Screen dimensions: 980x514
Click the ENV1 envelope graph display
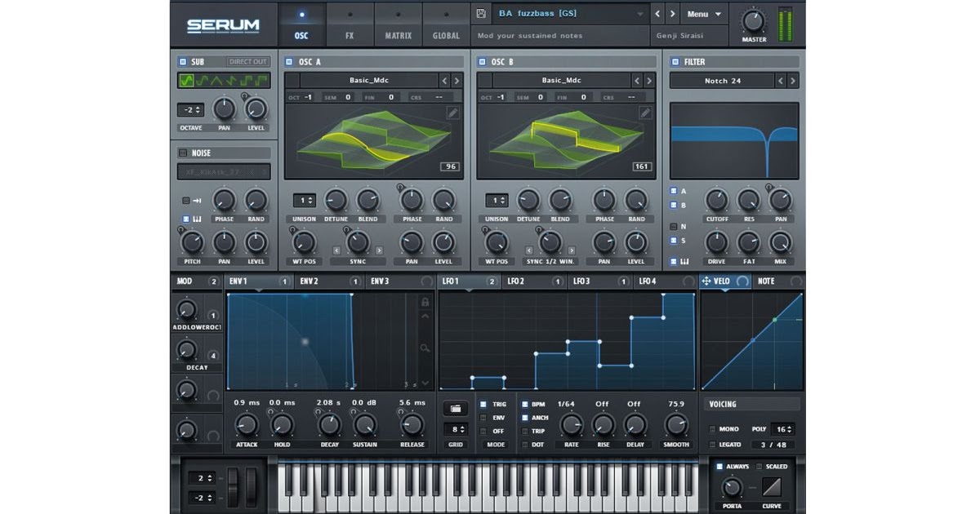pos(322,342)
